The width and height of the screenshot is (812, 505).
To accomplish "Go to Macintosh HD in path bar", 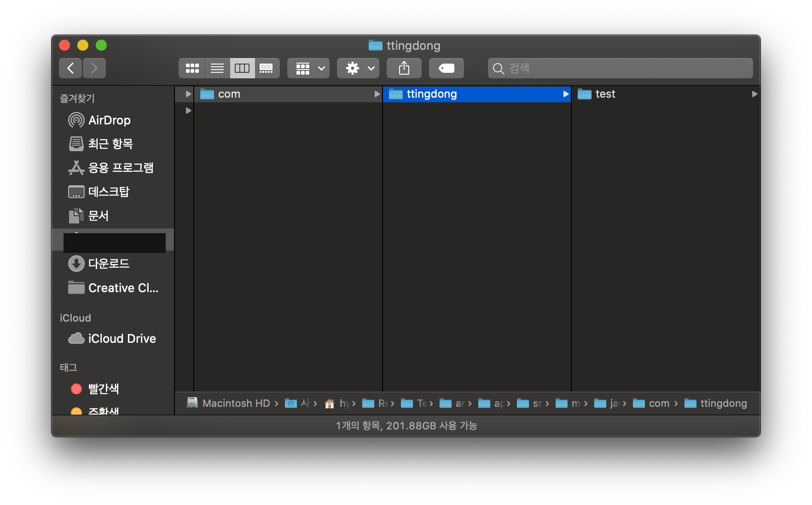I will [x=229, y=403].
